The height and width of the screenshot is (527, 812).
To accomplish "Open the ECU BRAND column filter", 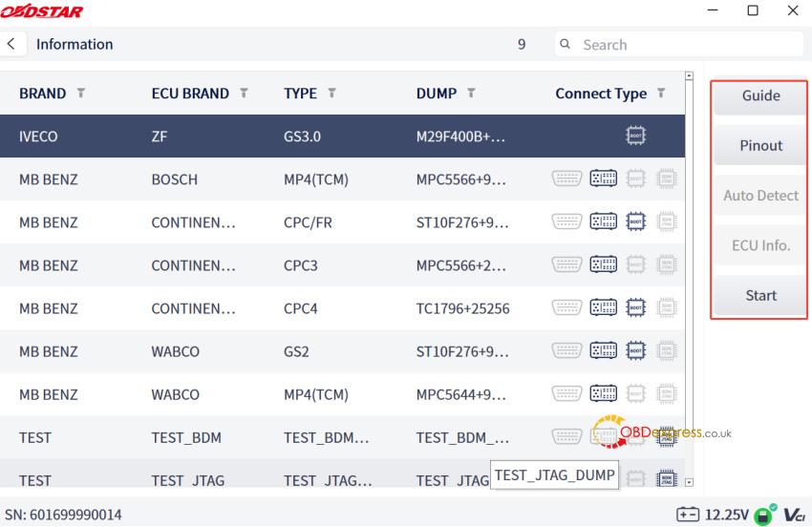I will click(x=244, y=94).
